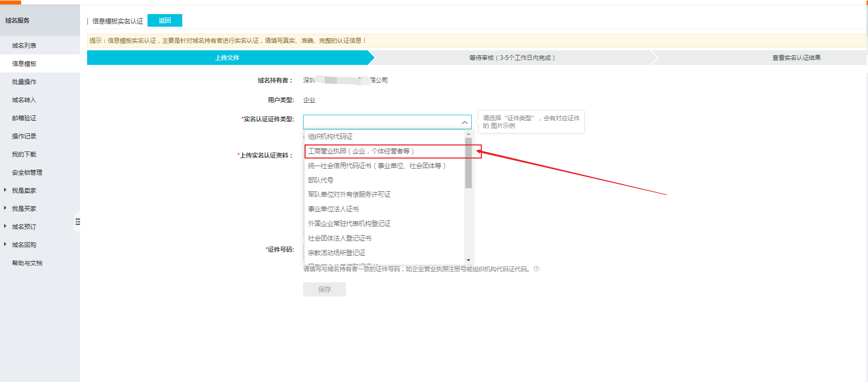The width and height of the screenshot is (868, 382).
Task: Open 安全锁管理 in sidebar
Action: click(x=27, y=172)
